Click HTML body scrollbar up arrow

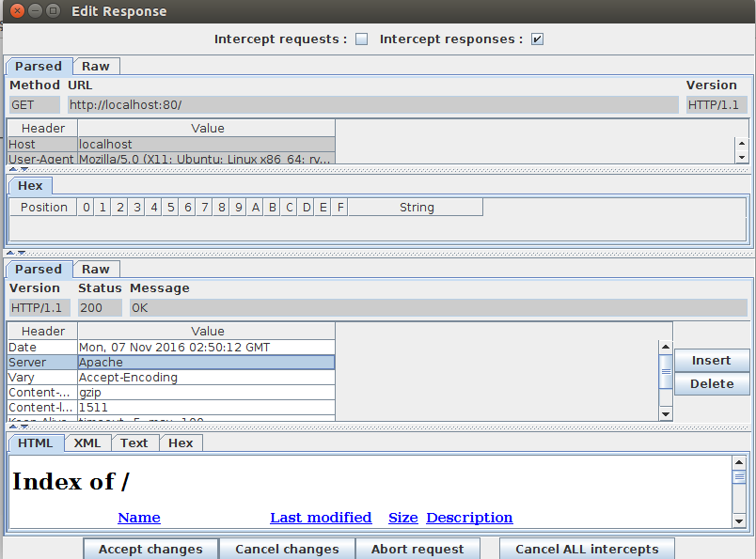click(x=739, y=462)
